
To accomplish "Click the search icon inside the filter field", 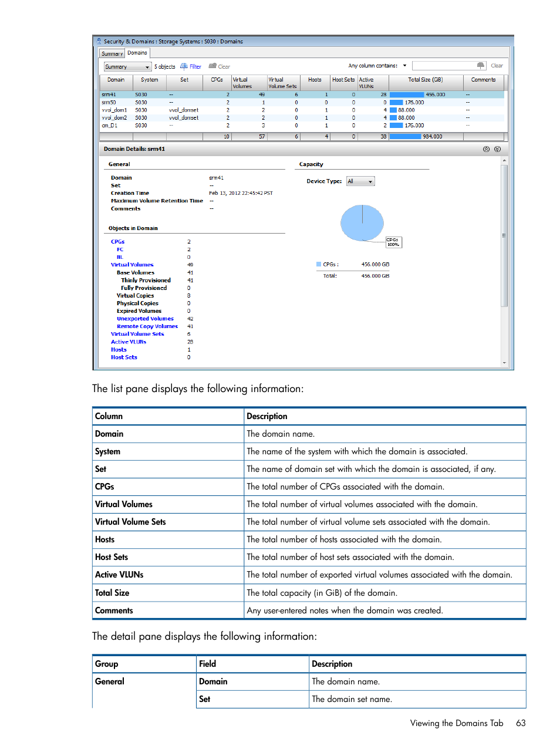I will (481, 66).
